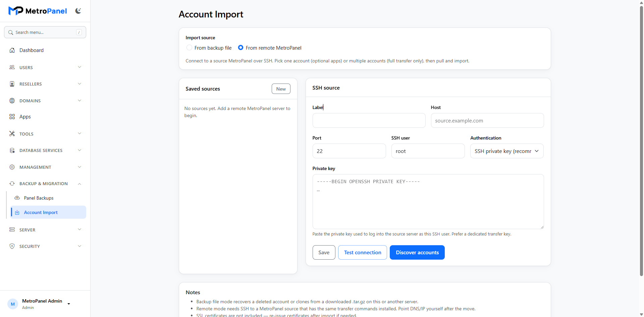Focus the Label input field

369,120
